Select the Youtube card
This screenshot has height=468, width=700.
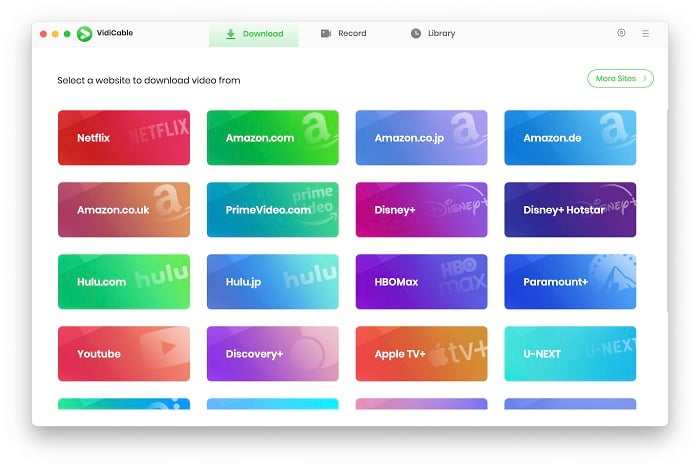pyautogui.click(x=124, y=354)
